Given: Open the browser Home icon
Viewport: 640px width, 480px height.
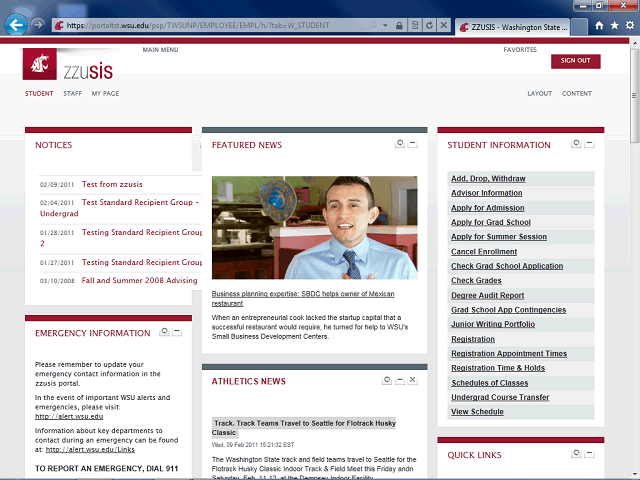Looking at the screenshot, I should (x=599, y=26).
